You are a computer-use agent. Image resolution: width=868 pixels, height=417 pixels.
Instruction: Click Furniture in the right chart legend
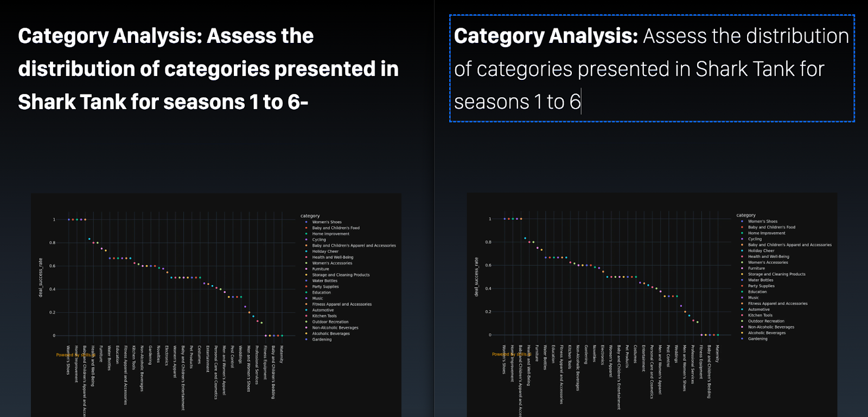pos(757,268)
